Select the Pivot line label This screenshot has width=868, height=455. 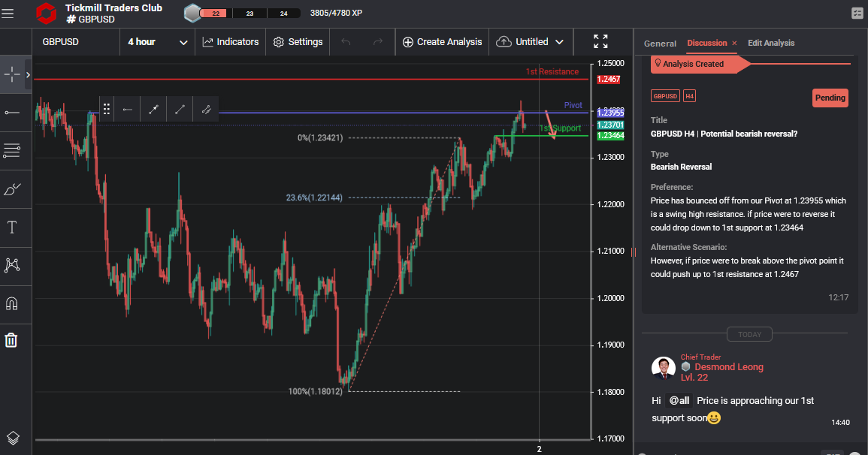point(573,105)
